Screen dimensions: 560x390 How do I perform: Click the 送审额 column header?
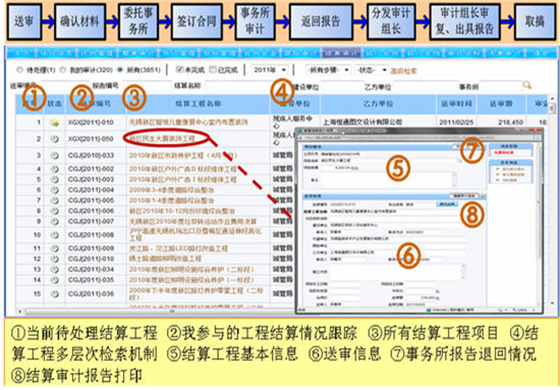[x=501, y=104]
